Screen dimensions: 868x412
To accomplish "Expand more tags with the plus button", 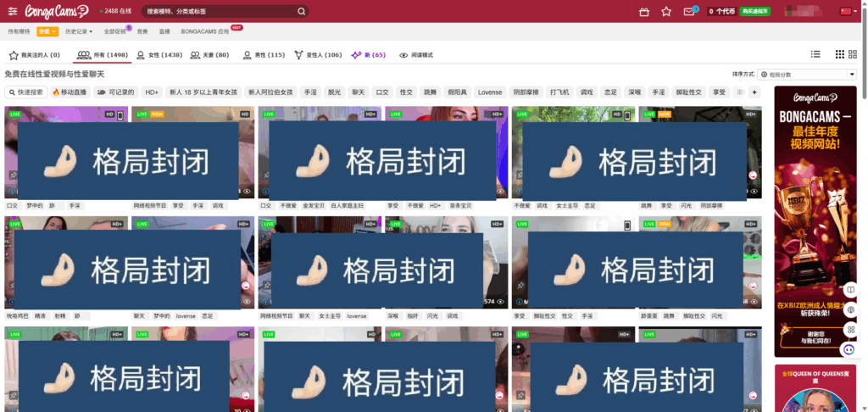I will pyautogui.click(x=754, y=92).
